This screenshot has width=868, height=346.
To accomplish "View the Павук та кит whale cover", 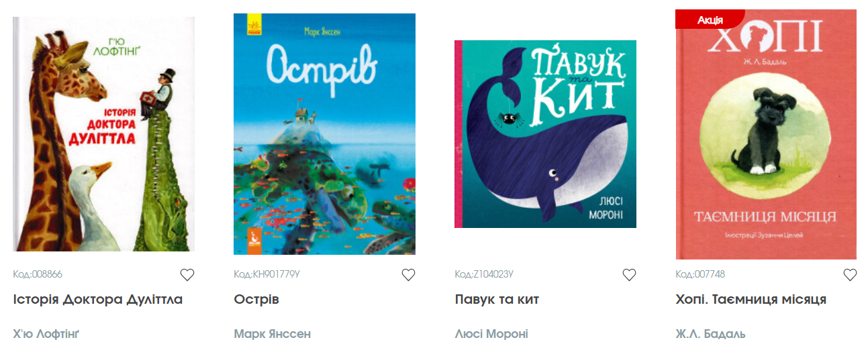I will (545, 134).
